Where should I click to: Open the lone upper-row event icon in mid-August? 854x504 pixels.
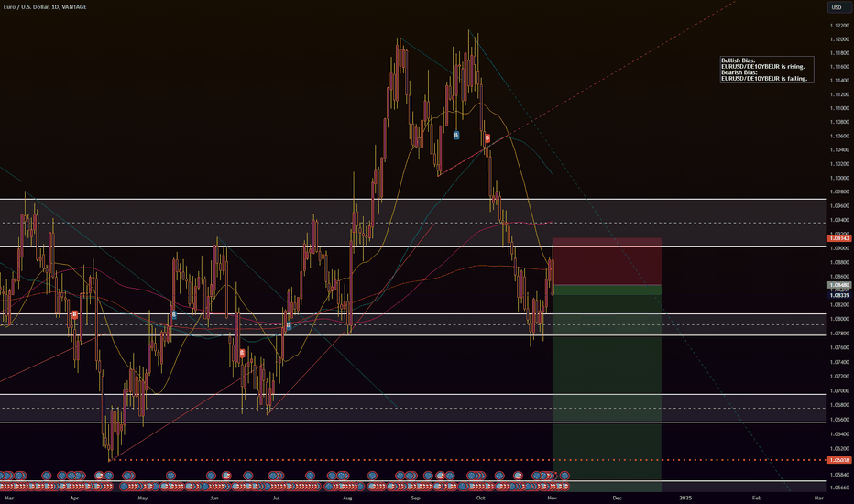tap(372, 476)
